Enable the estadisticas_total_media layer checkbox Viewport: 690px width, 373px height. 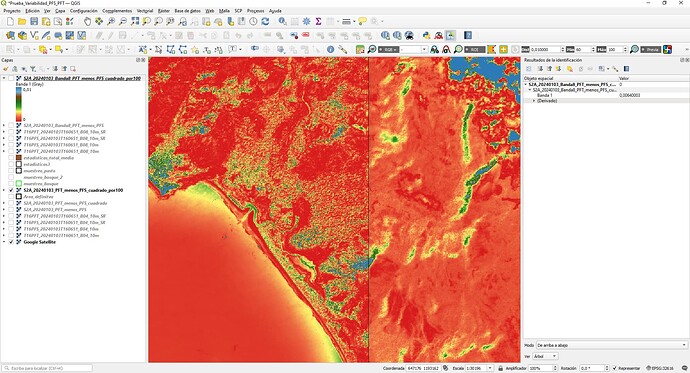point(11,157)
